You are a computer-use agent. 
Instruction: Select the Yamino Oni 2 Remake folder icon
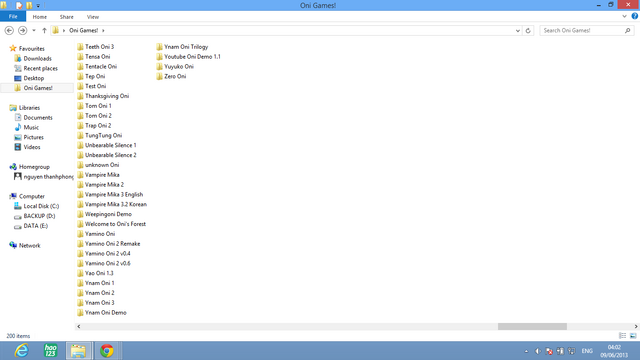coord(80,244)
